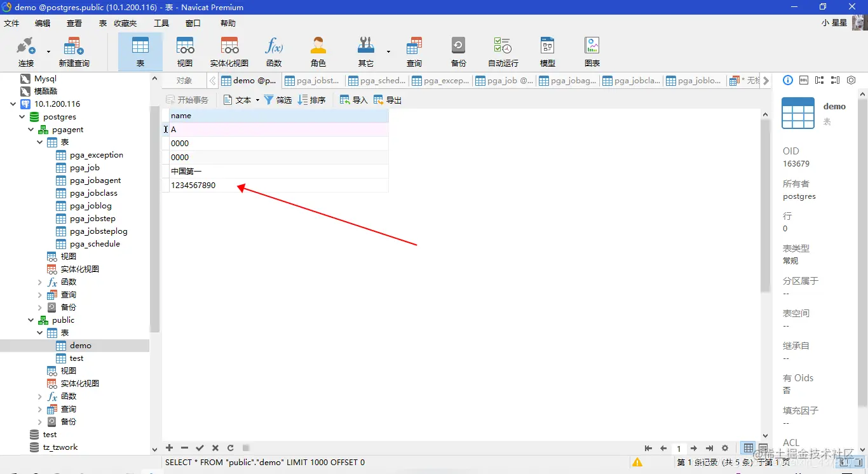Open the 函数 functions toolbar icon

pyautogui.click(x=274, y=51)
